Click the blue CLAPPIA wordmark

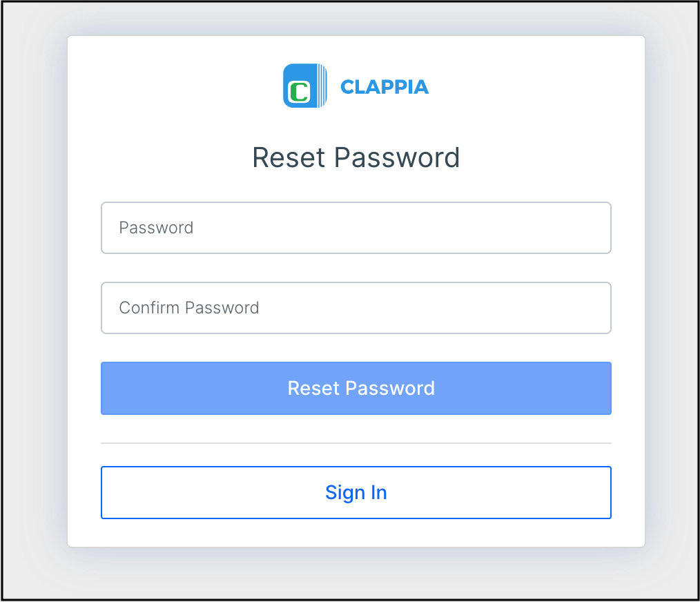point(384,86)
